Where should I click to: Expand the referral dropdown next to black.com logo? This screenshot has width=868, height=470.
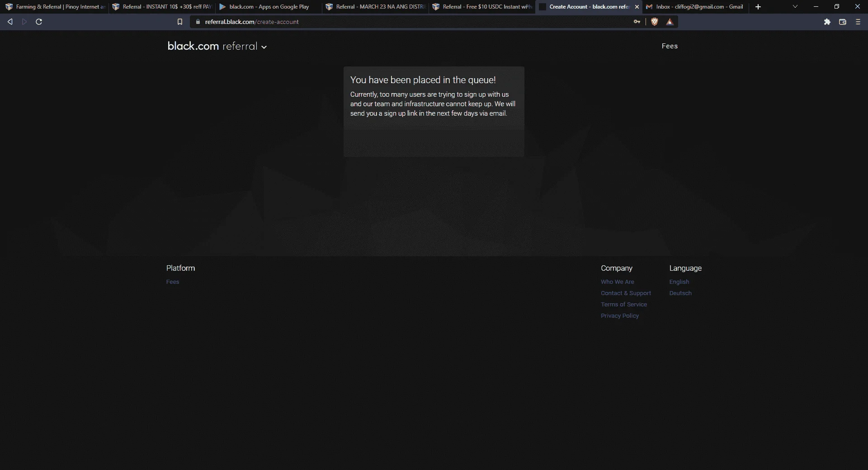264,47
